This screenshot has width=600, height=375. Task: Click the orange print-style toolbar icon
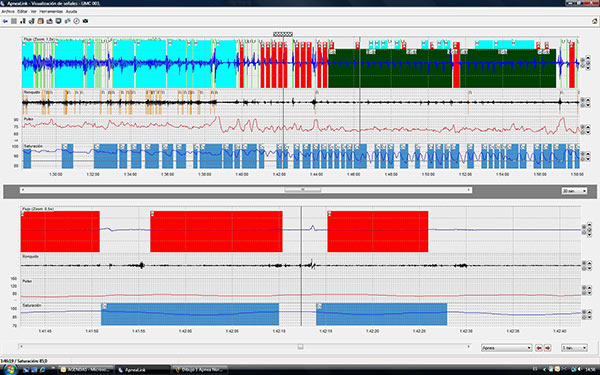[41, 21]
